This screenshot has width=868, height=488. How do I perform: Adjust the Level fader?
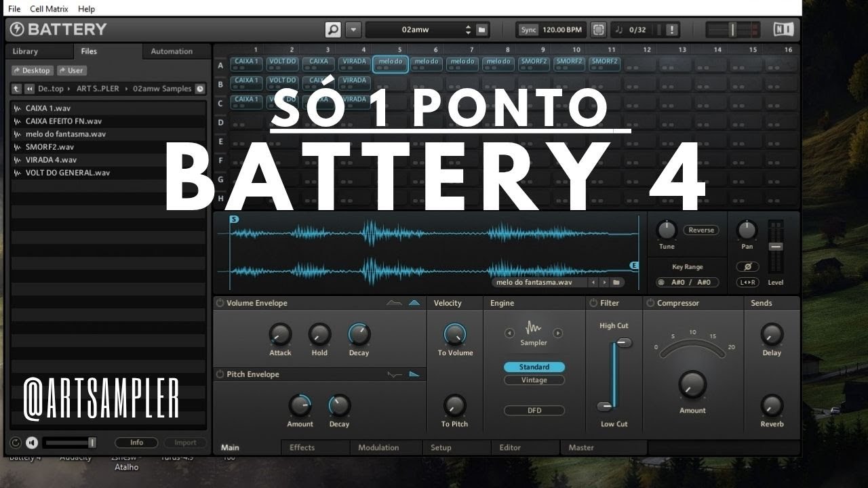[775, 247]
